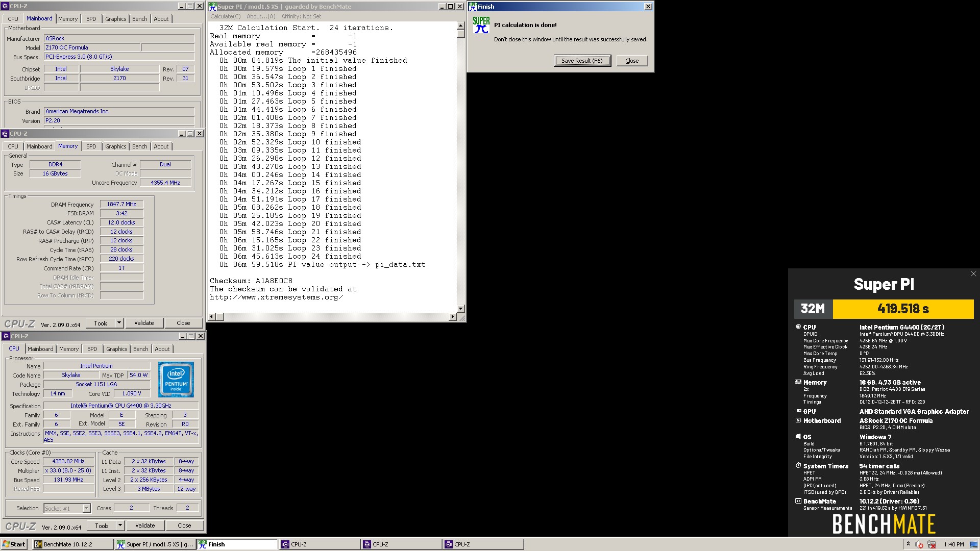Click the Cores count field showing 2

(131, 508)
